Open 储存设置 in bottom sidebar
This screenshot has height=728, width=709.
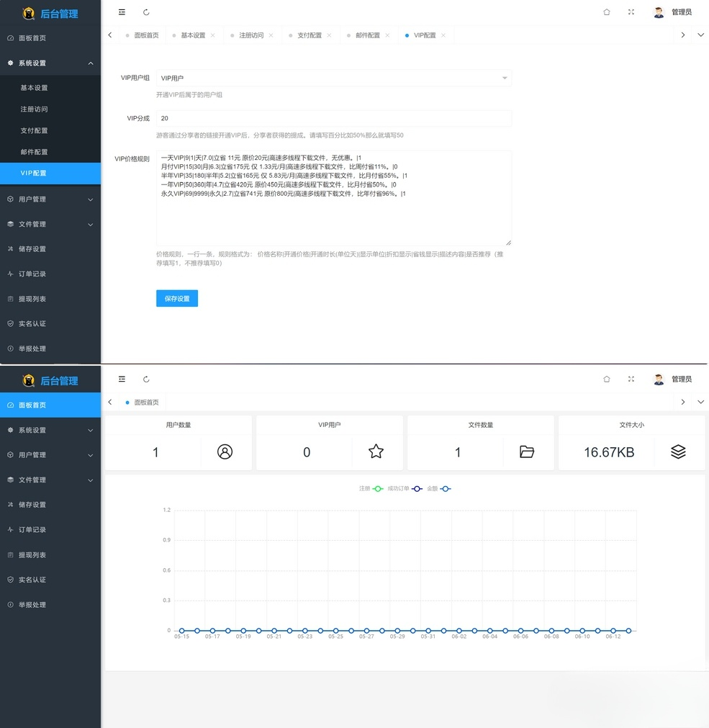coord(50,505)
